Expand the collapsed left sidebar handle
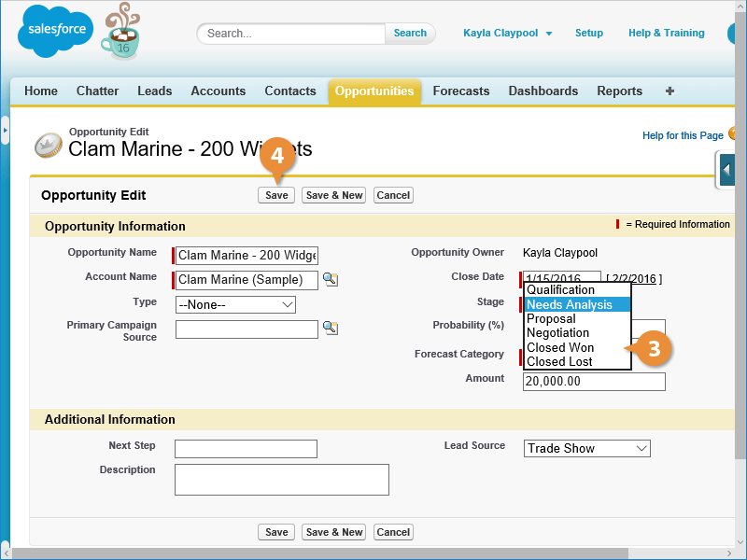Screen dimensions: 747x560 pyautogui.click(x=5, y=130)
